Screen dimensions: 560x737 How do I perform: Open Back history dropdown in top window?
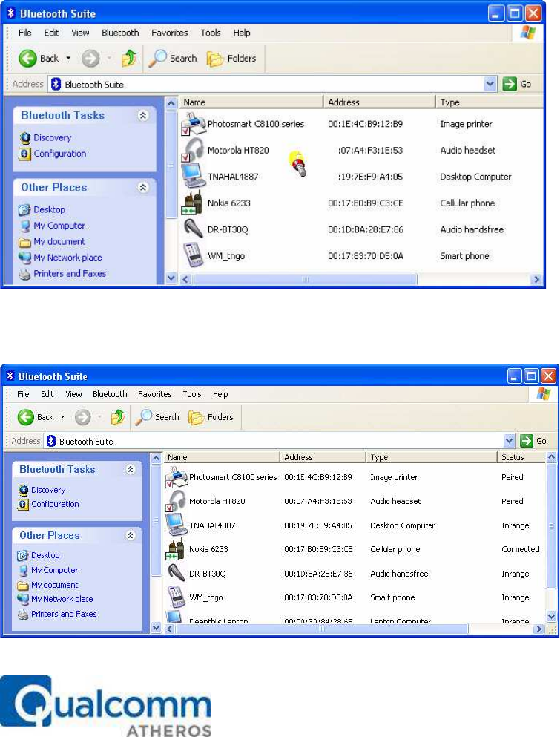(68, 59)
